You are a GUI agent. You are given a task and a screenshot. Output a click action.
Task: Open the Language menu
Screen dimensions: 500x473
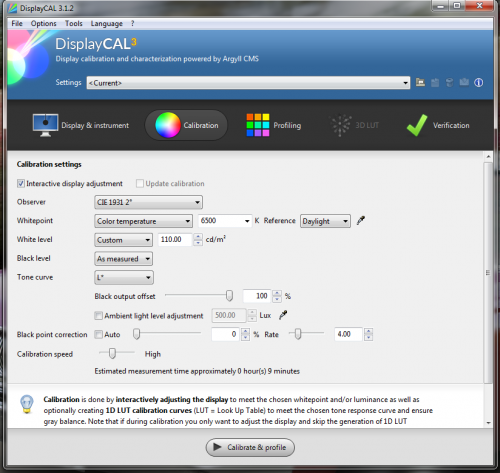coord(106,24)
